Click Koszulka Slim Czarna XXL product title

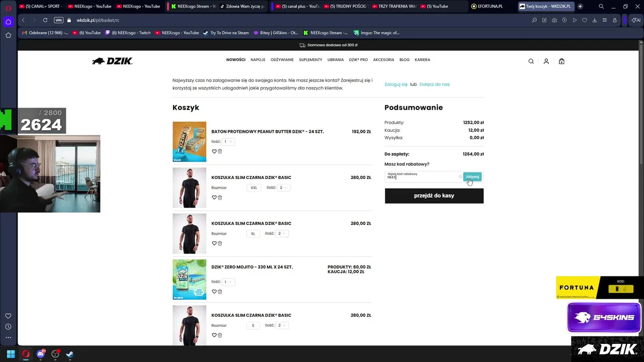coord(251,177)
